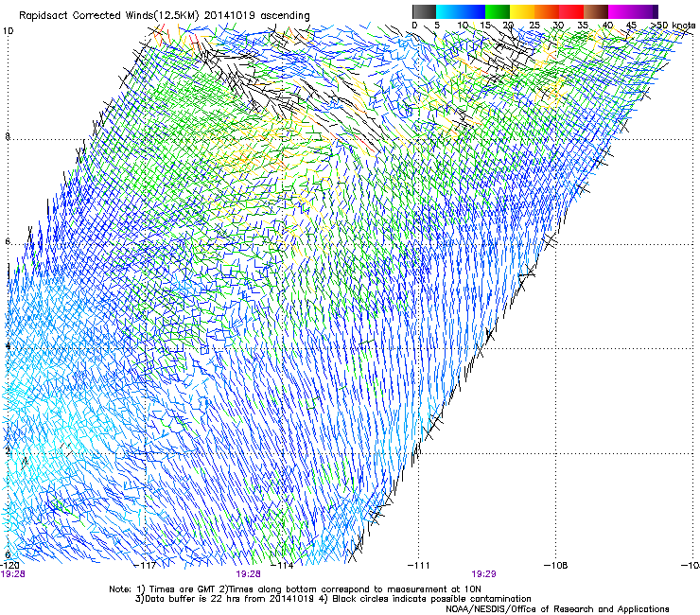
Task: Click the note line 'Times are GMT'
Action: pyautogui.click(x=183, y=589)
